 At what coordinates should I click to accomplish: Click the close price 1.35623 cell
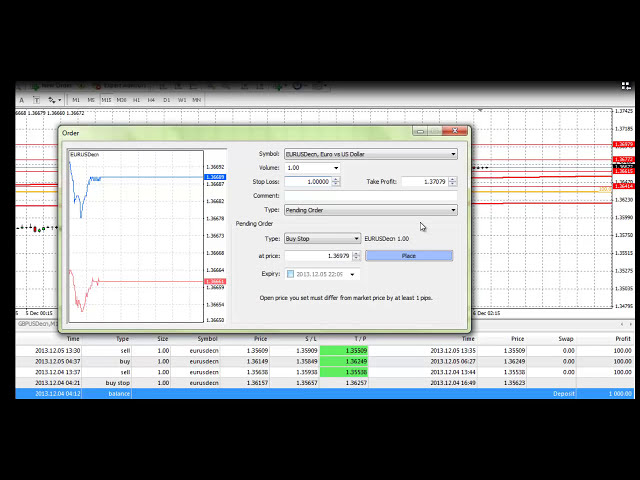pos(514,383)
